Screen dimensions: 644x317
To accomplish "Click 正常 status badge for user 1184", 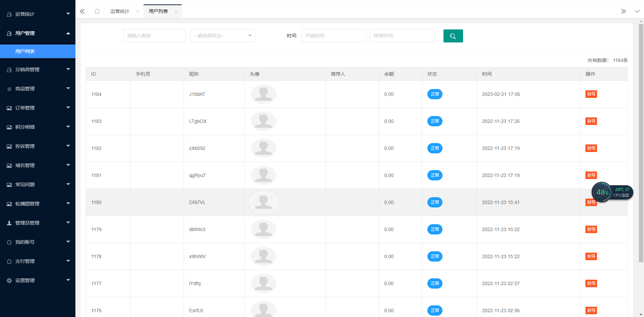I will (x=435, y=94).
